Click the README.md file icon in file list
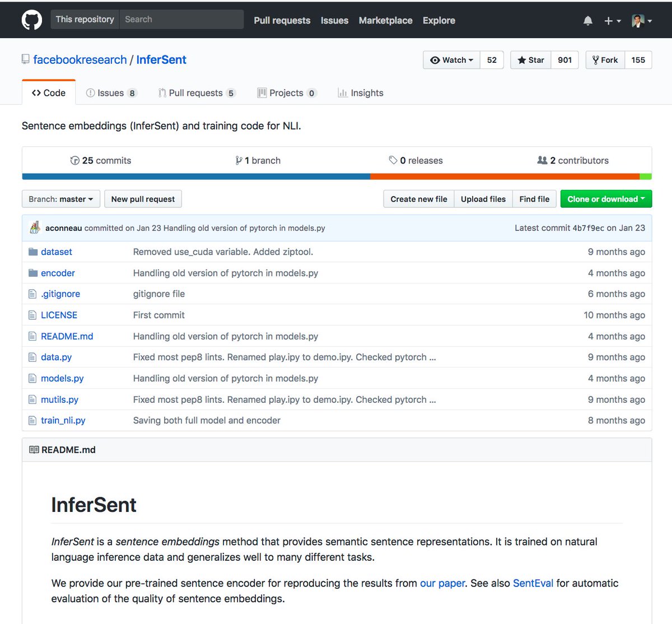The image size is (672, 624). pyautogui.click(x=32, y=337)
